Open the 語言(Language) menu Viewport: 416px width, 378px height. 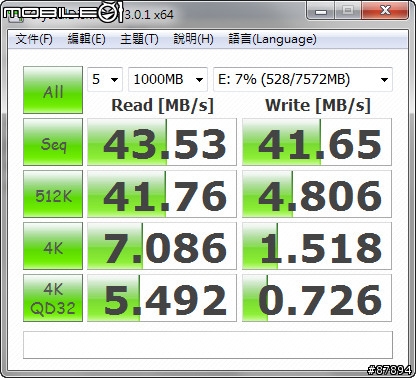(x=272, y=39)
